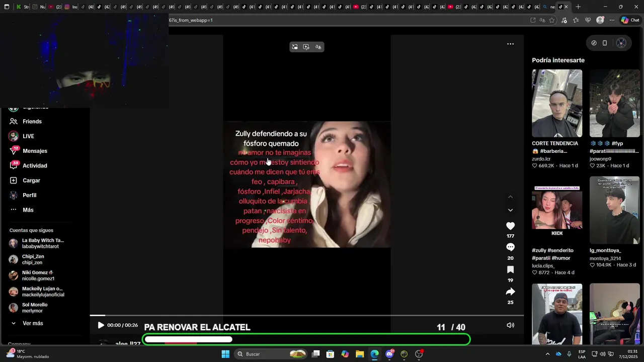Screen dimensions: 644x362
Task: Open lg_monttoya_ video thumbnail
Action: (x=614, y=210)
